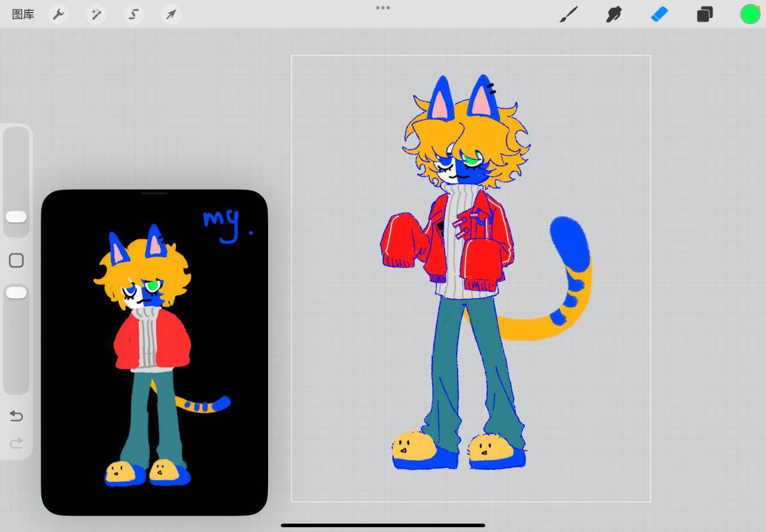766x532 pixels.
Task: Open the Adjustments magic wand menu
Action: coord(96,14)
